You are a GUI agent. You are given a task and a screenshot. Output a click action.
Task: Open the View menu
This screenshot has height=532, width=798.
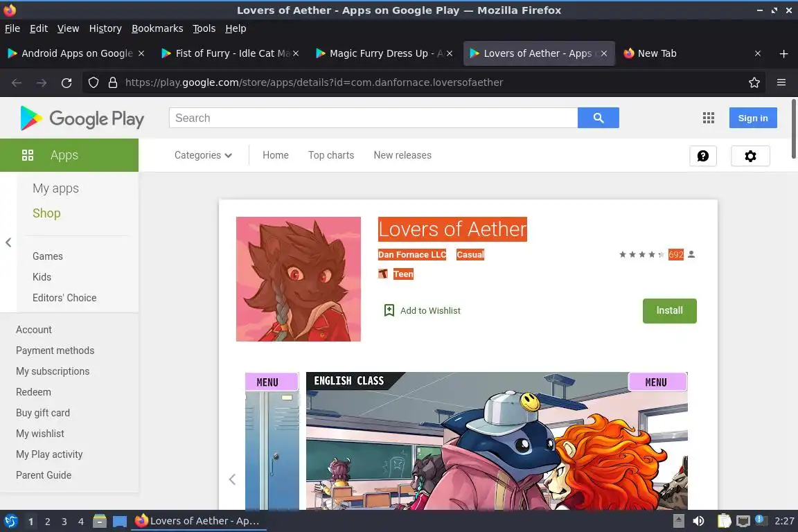68,28
